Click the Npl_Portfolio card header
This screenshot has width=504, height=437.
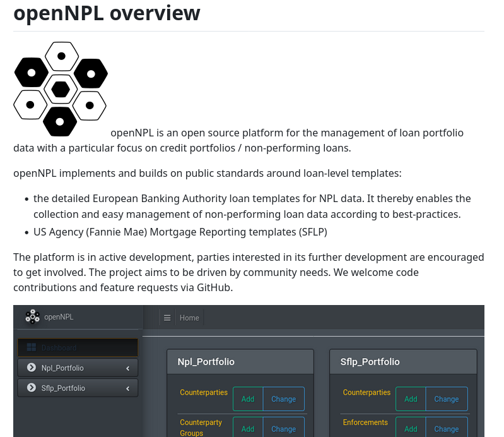pos(240,362)
